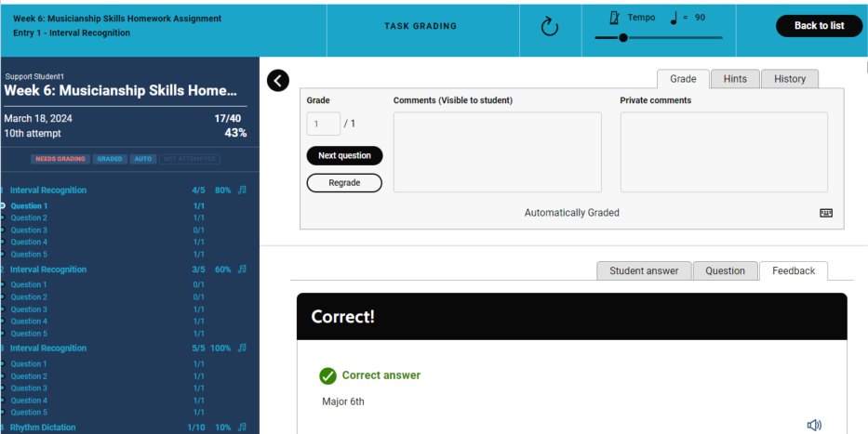This screenshot has width=868, height=434.
Task: Switch to the Hints tab
Action: [x=734, y=79]
